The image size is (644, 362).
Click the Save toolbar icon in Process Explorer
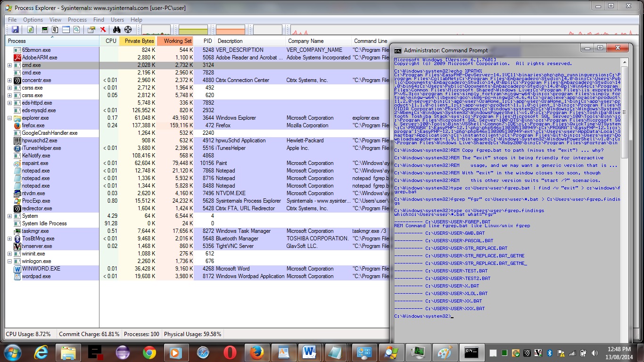pos(15,30)
